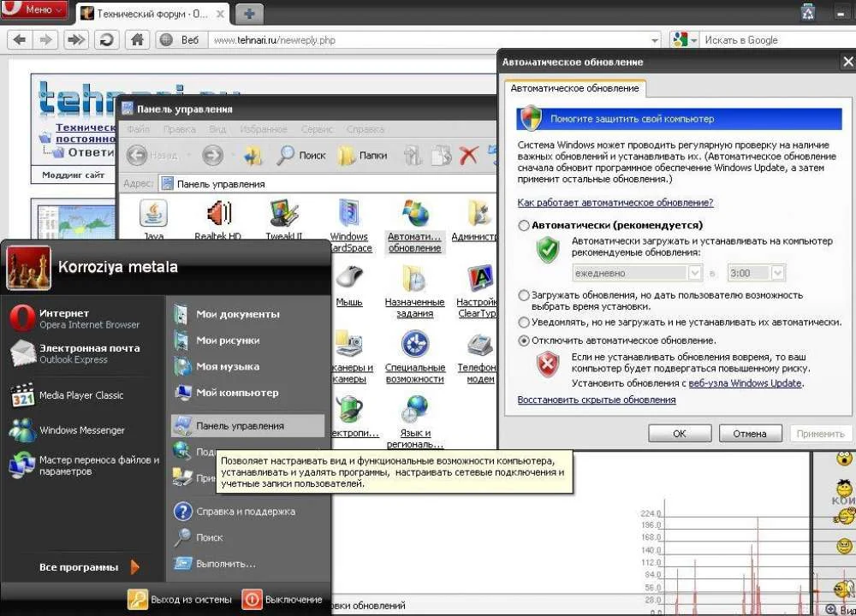
Task: Click the Искать в Google search field
Action: pos(778,40)
